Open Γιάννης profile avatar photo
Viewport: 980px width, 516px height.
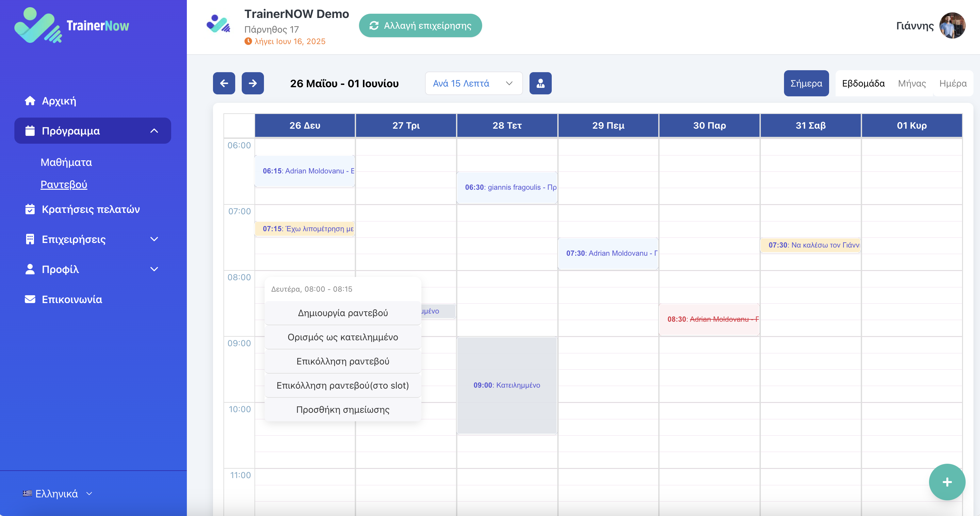[952, 25]
